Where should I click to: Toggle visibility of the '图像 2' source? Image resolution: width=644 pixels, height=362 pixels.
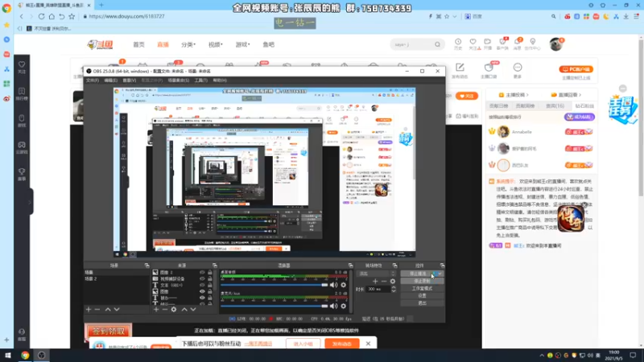tap(202, 272)
